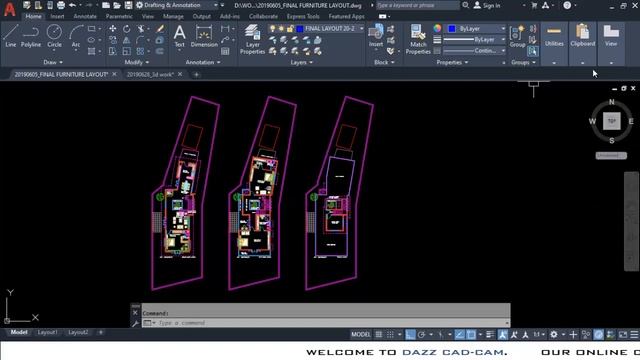This screenshot has height=360, width=640.
Task: Click the Stretch tool icon
Action: point(113,51)
